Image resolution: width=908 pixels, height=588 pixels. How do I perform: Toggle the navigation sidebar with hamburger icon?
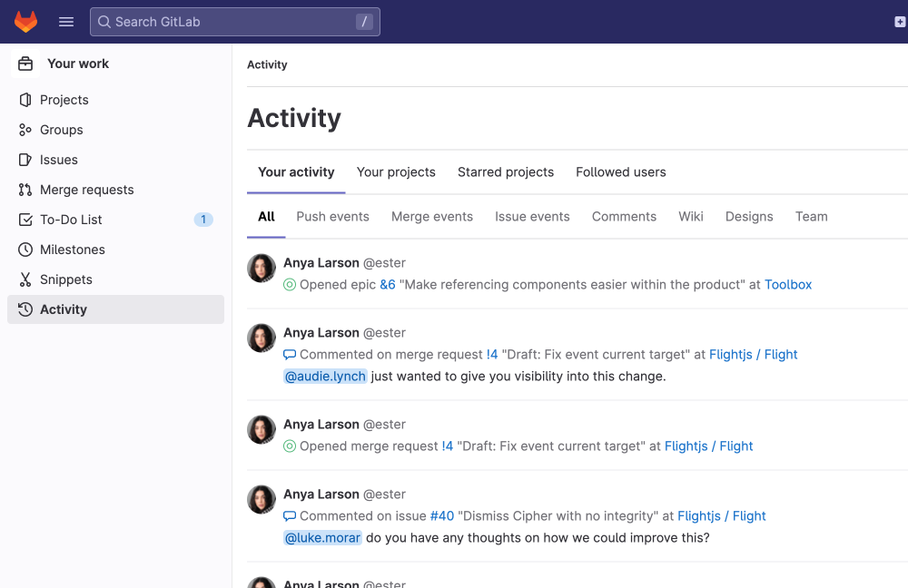tap(65, 21)
